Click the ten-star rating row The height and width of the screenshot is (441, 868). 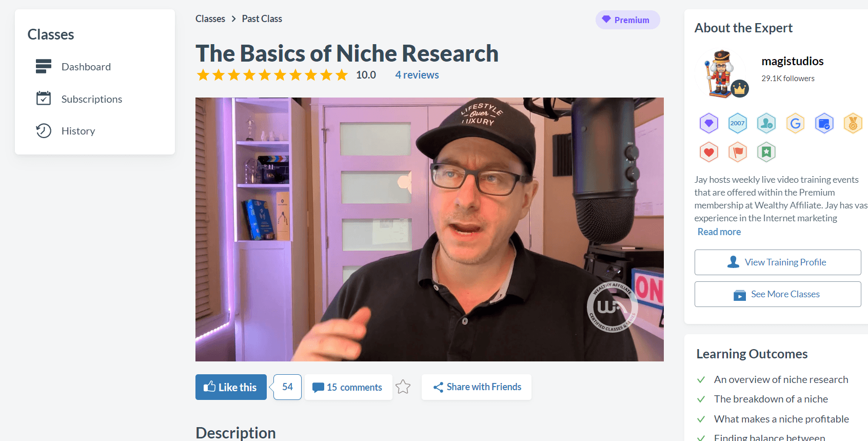(272, 75)
